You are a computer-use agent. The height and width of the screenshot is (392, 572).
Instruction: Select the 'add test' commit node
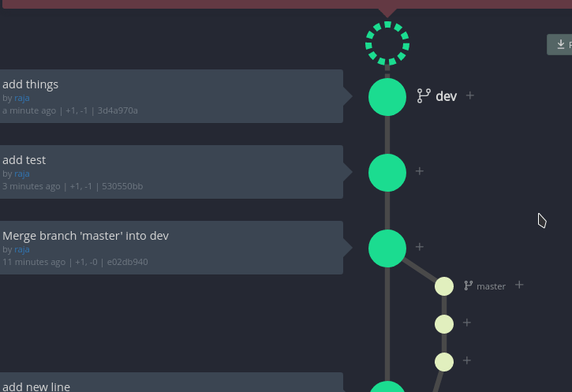(387, 173)
